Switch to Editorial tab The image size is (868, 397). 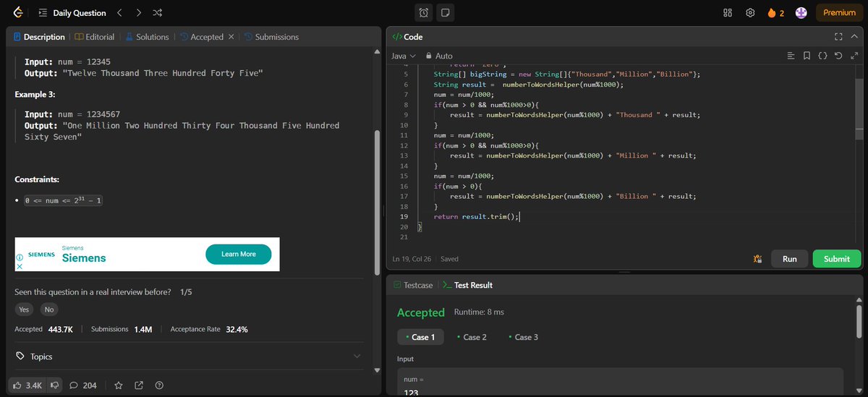point(94,37)
